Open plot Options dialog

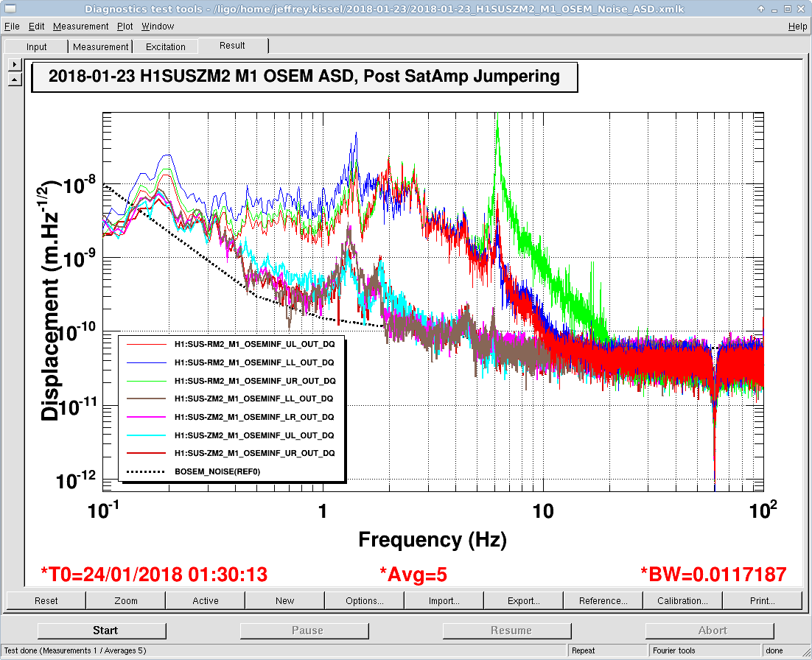tap(365, 600)
